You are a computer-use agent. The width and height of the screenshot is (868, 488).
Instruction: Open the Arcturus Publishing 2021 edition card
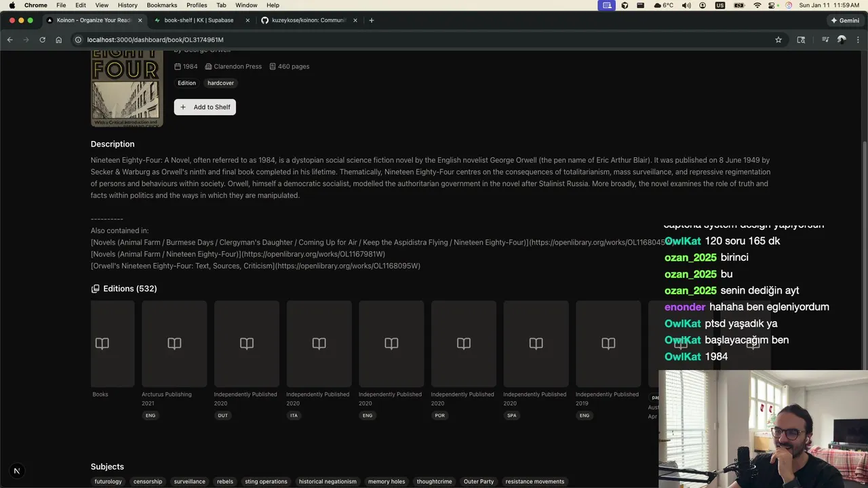click(174, 359)
